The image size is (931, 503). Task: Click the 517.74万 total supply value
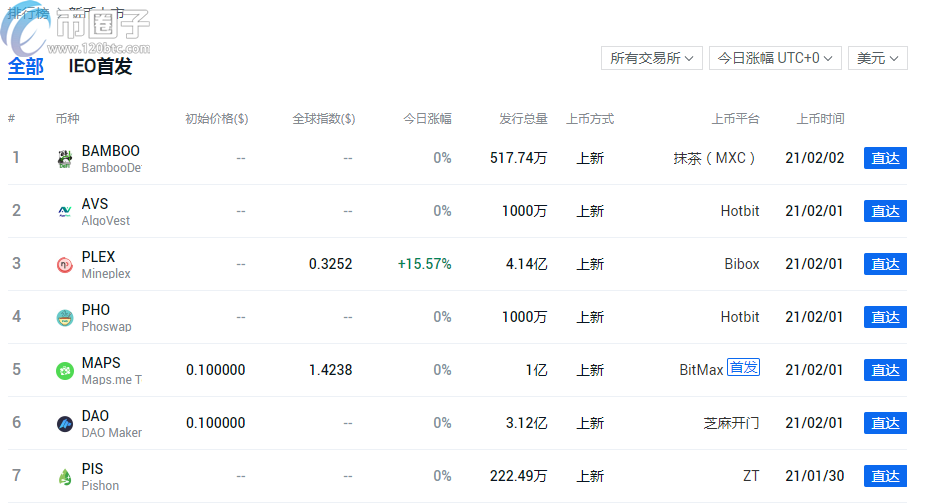click(x=518, y=158)
